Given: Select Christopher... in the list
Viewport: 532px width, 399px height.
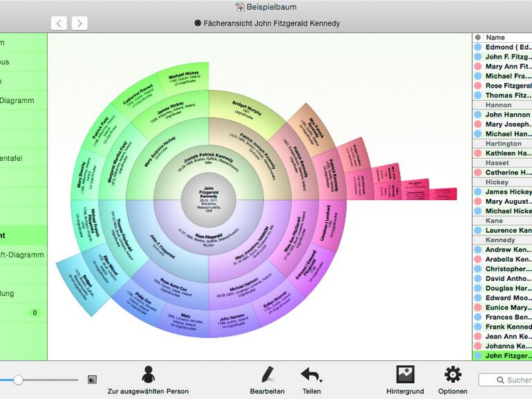Looking at the screenshot, I should pyautogui.click(x=502, y=269).
